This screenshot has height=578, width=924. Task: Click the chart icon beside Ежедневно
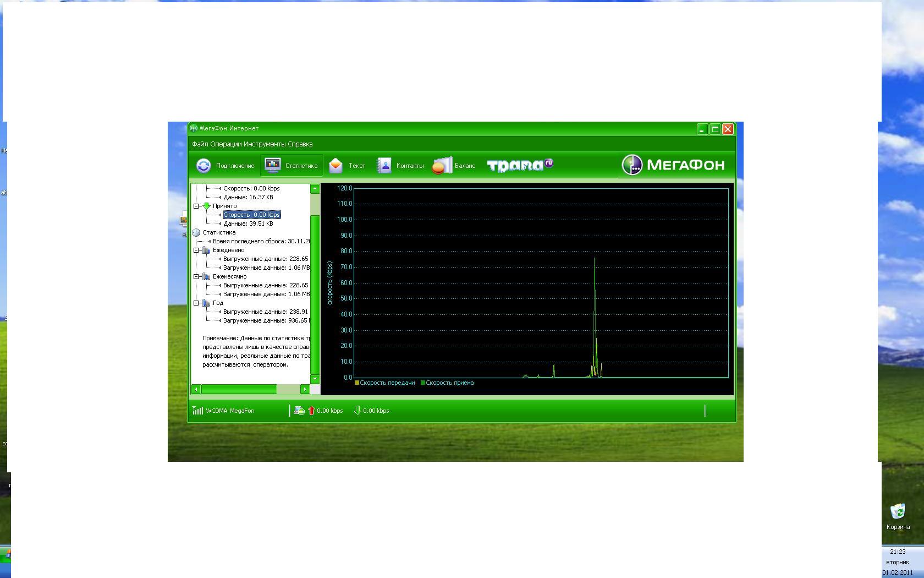[x=207, y=250]
